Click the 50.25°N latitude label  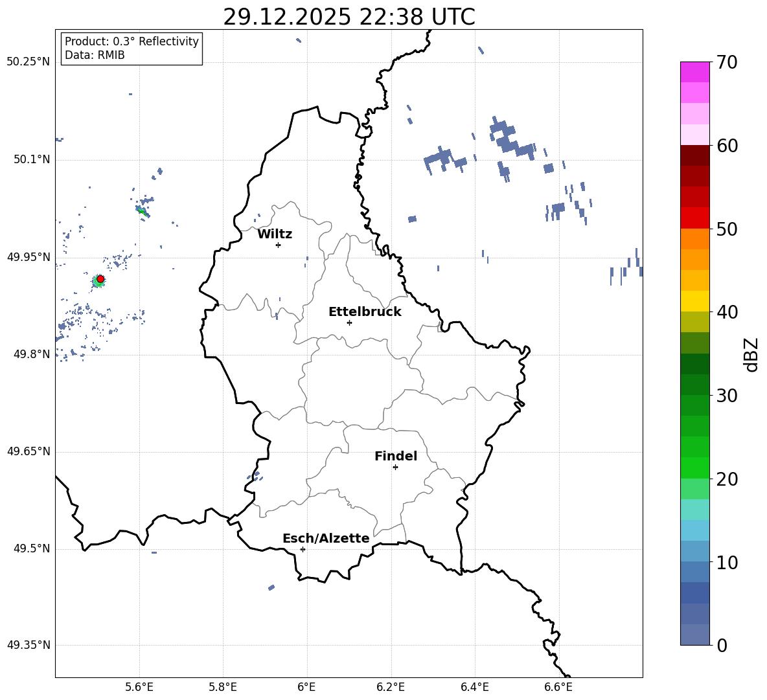tap(29, 62)
